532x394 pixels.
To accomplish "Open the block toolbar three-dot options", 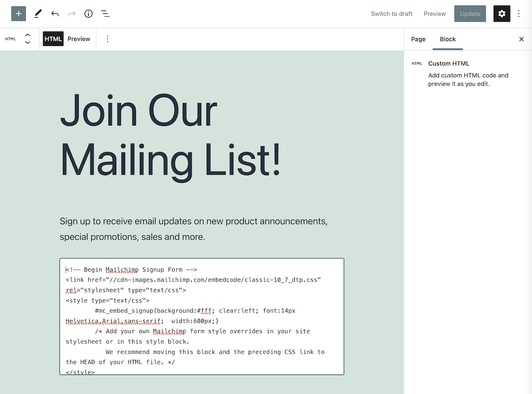I will click(x=107, y=39).
